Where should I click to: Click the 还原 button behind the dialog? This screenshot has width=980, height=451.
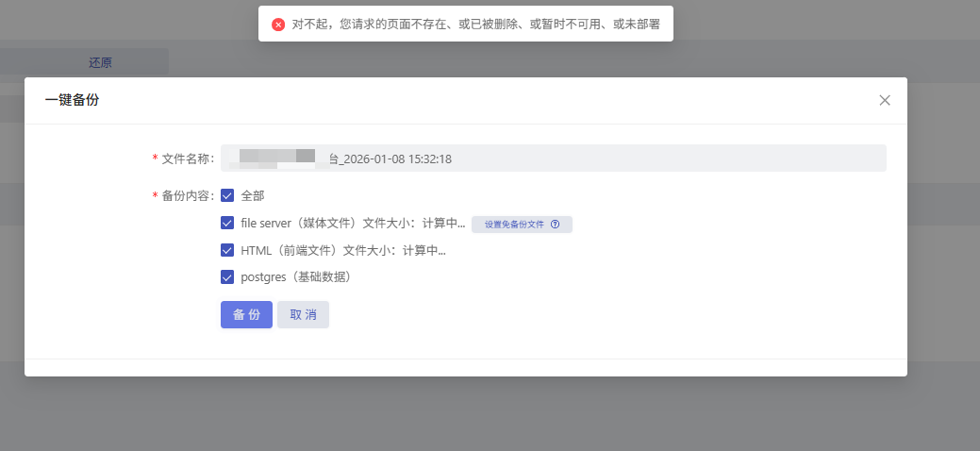[101, 62]
